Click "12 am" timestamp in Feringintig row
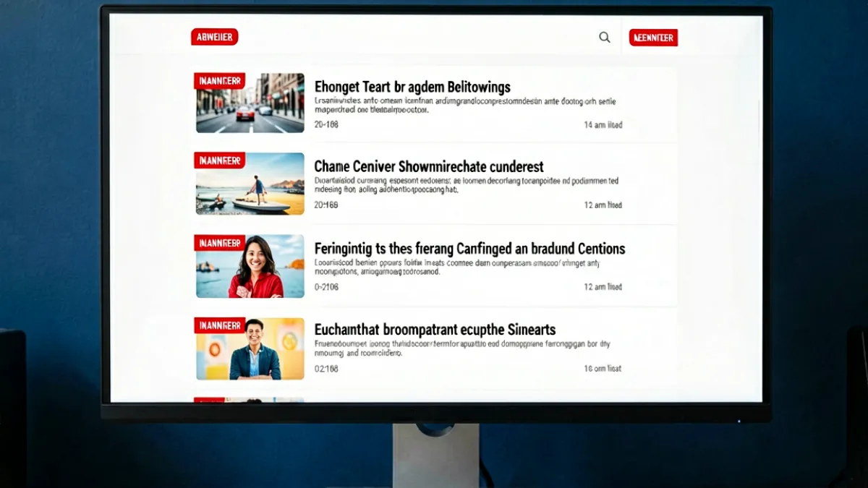Image resolution: width=868 pixels, height=488 pixels. [603, 287]
